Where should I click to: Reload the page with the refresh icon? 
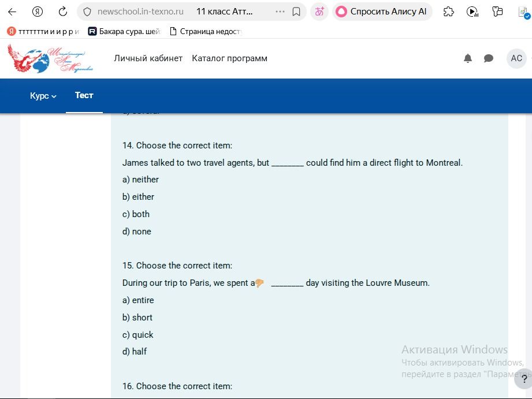tap(63, 12)
